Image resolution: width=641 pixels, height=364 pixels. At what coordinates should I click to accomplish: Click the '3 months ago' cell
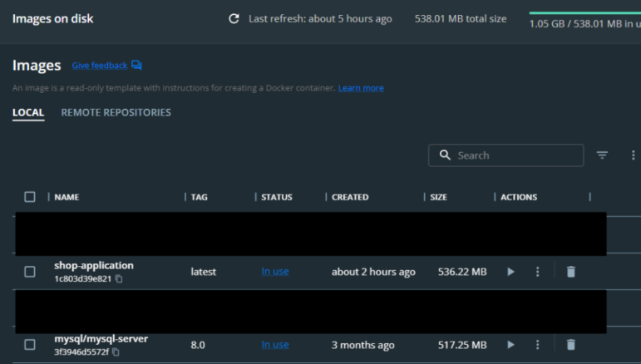pyautogui.click(x=363, y=345)
